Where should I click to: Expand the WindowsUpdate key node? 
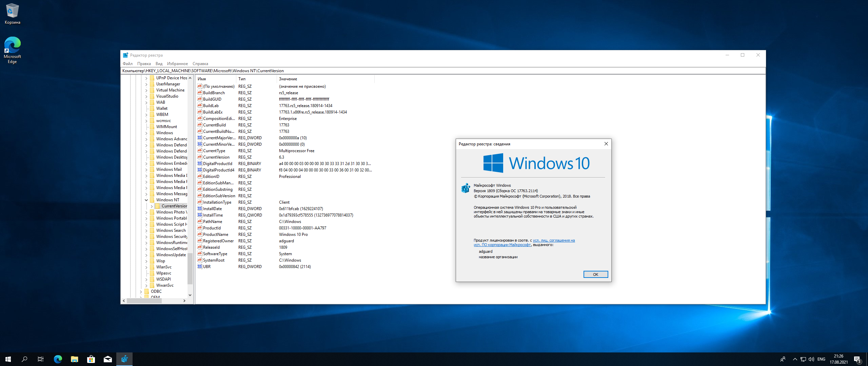click(146, 255)
